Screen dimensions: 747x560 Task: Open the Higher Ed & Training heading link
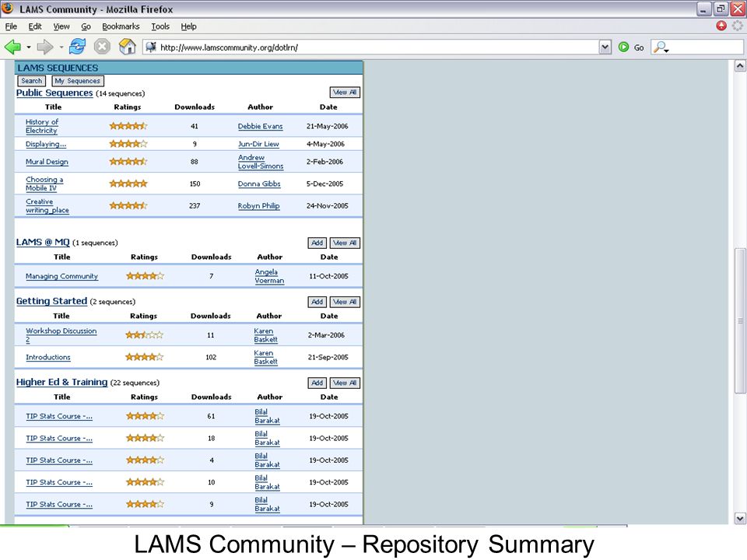coord(62,382)
